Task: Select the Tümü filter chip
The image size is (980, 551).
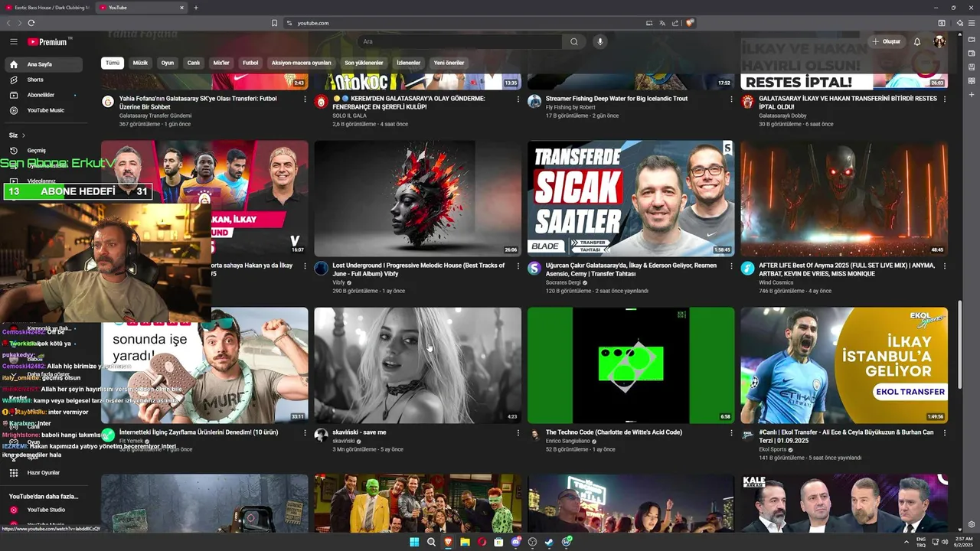Action: [x=113, y=63]
